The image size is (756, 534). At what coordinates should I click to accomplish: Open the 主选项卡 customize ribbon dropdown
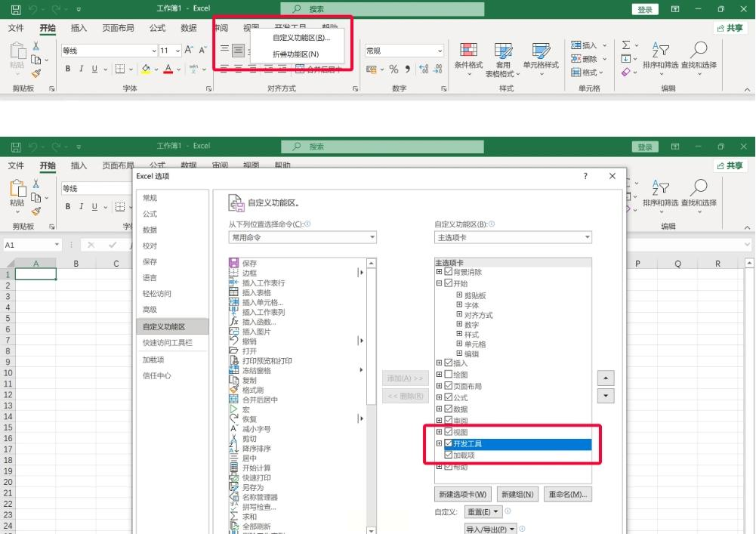coord(513,237)
